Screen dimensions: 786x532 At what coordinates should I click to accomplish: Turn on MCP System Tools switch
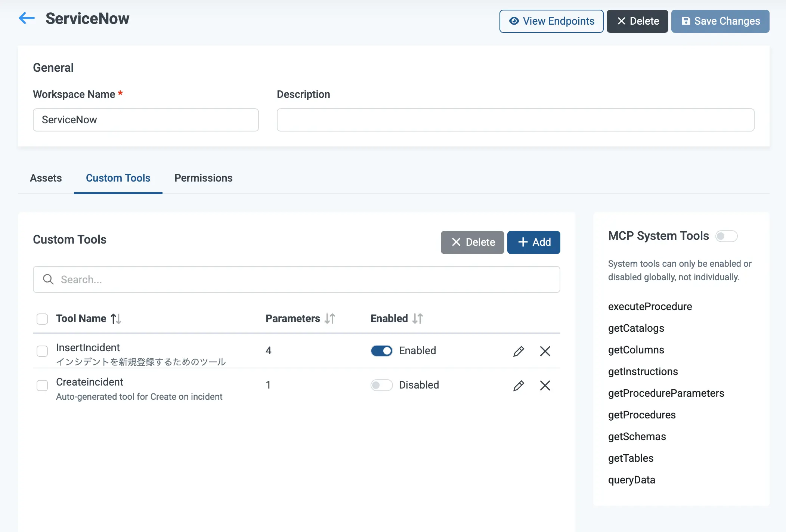[726, 236]
